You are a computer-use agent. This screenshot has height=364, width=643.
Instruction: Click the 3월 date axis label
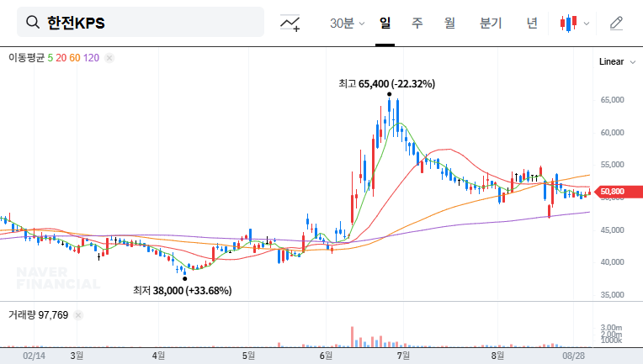[77, 356]
